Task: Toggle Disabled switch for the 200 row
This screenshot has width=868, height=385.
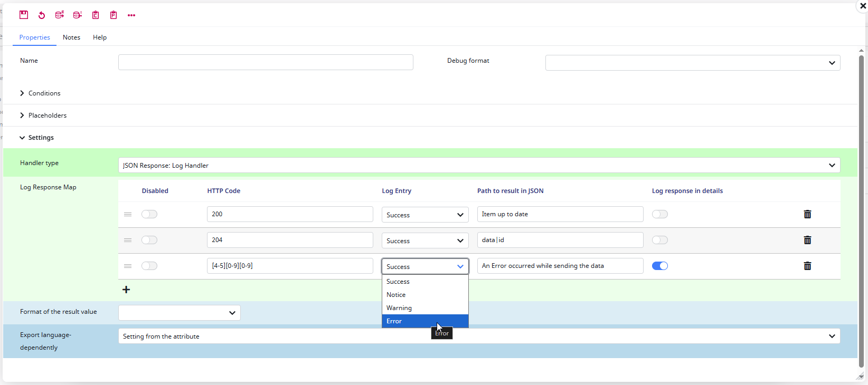Action: 149,214
